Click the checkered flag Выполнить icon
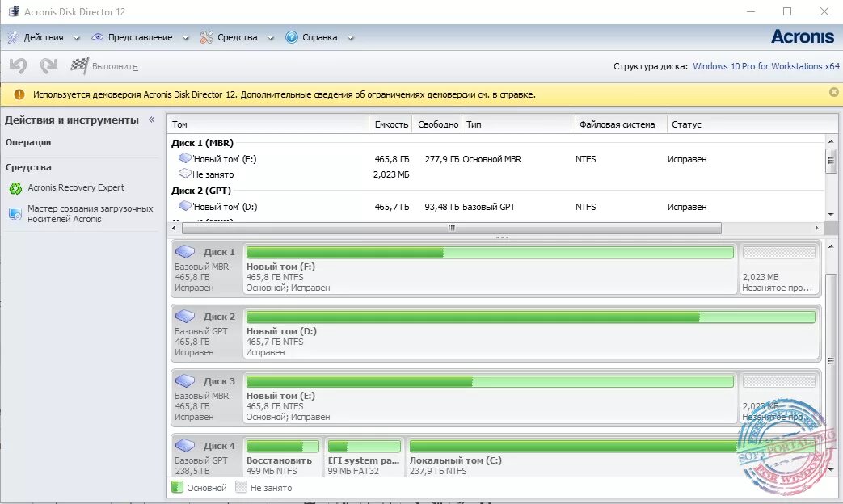Image resolution: width=843 pixels, height=504 pixels. click(79, 66)
